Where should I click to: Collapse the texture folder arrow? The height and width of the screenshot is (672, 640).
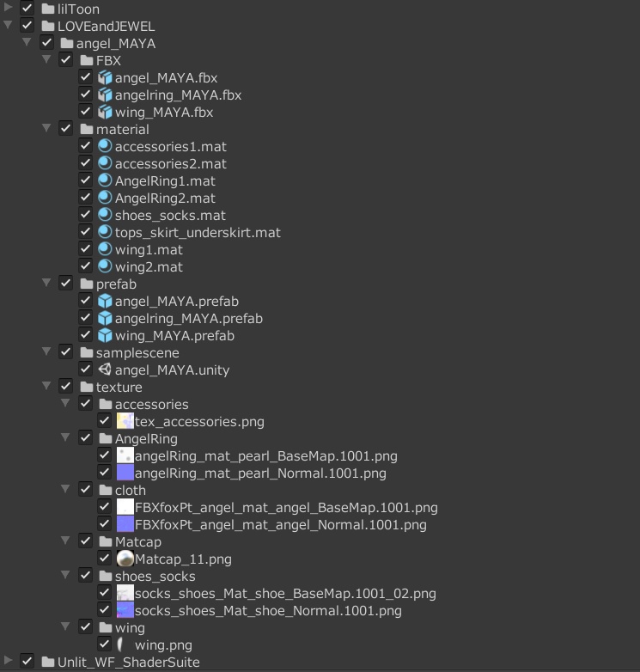click(46, 386)
